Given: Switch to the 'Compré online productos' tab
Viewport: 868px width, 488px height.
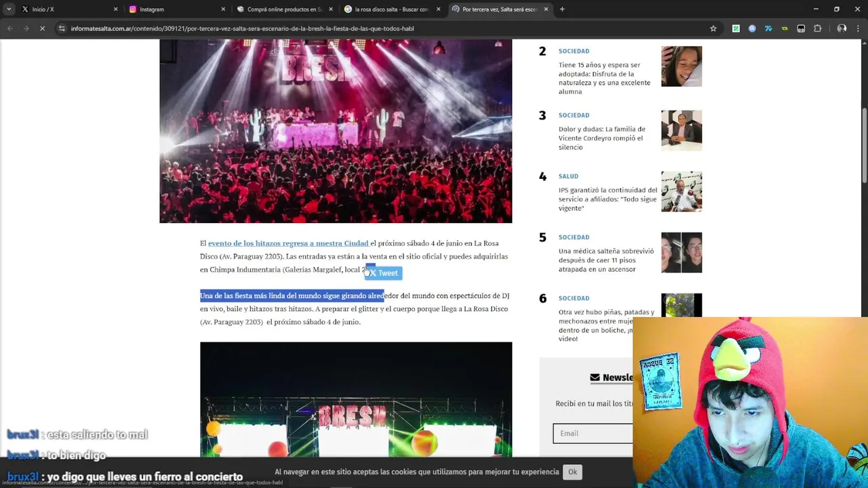Looking at the screenshot, I should pyautogui.click(x=285, y=9).
